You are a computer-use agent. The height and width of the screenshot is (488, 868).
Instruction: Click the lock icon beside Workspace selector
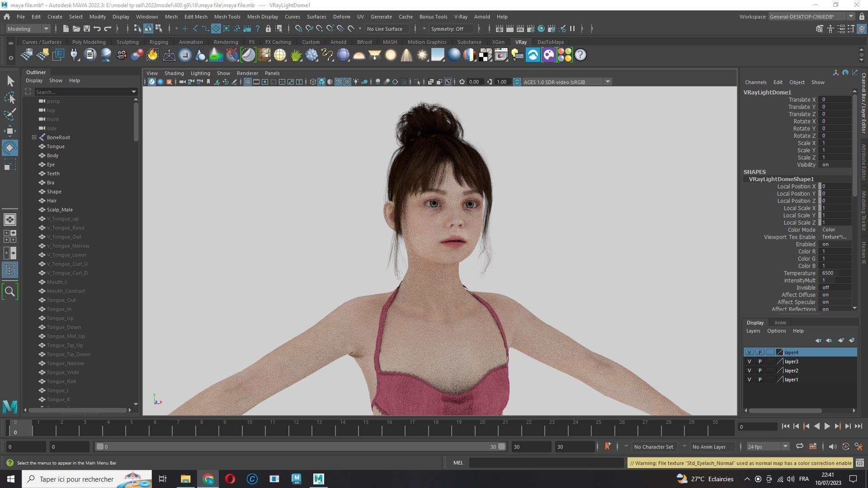pos(861,17)
